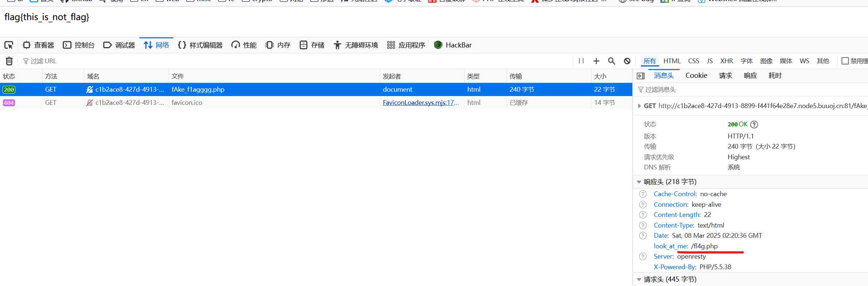This screenshot has height=286, width=868.
Task: Select the 网络 network tab
Action: point(157,45)
